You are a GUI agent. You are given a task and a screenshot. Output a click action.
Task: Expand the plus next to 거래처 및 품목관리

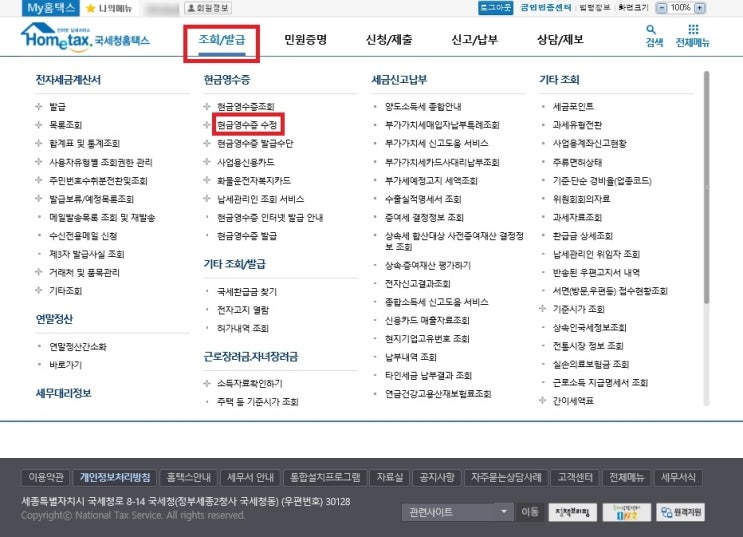[x=39, y=272]
